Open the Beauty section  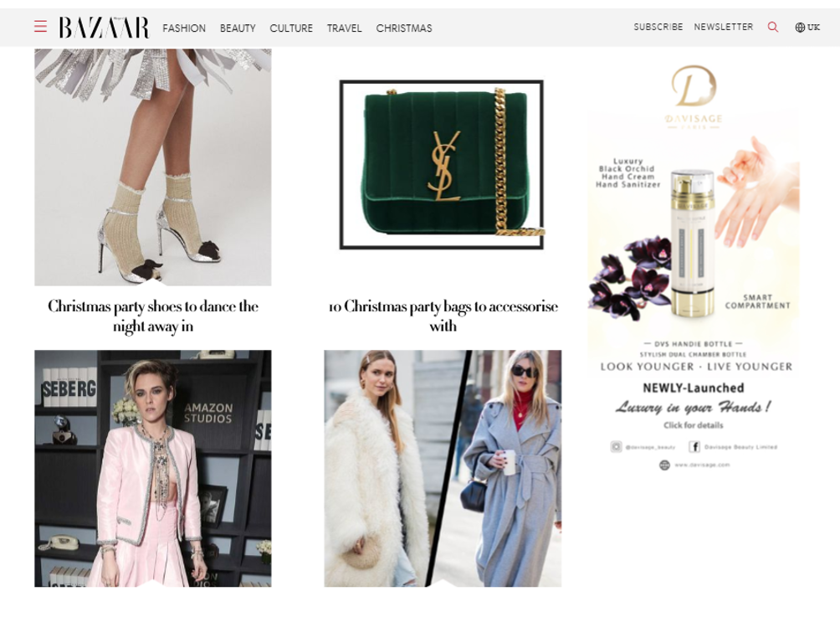[238, 28]
